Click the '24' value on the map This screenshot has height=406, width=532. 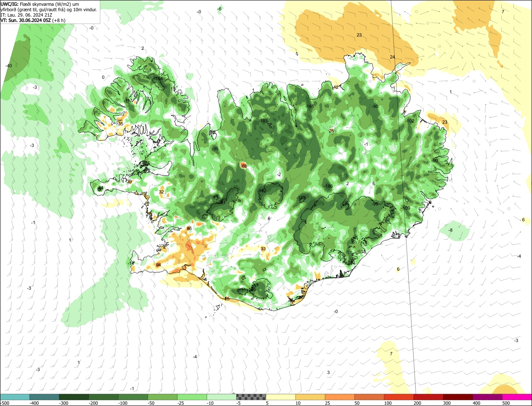[392, 57]
